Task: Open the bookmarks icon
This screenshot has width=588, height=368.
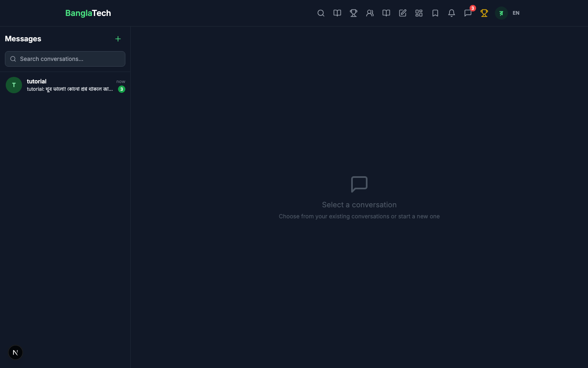Action: 435,13
